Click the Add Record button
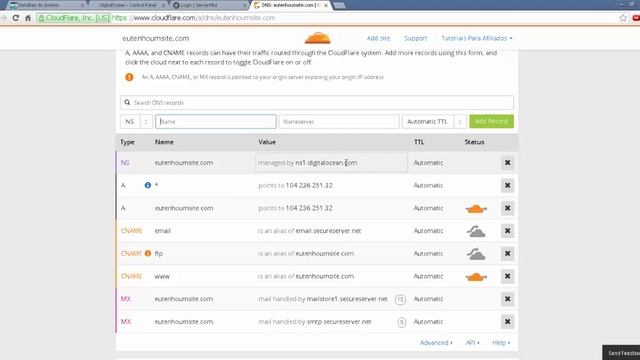 (x=491, y=121)
